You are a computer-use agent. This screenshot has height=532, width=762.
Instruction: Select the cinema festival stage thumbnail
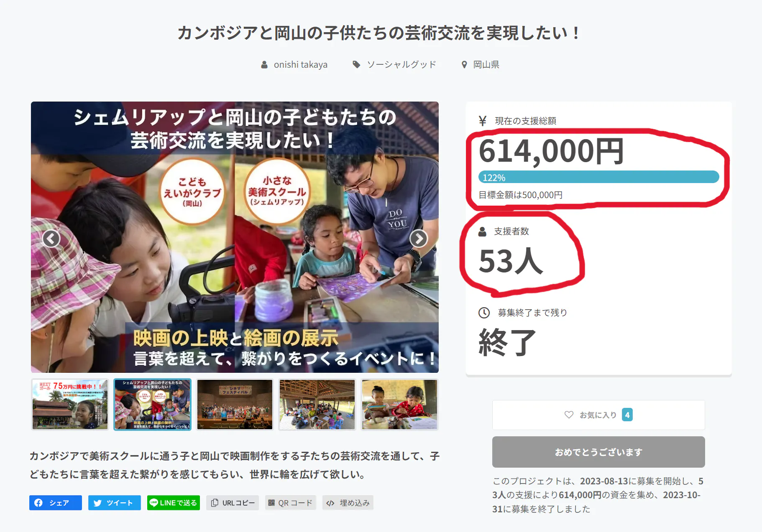tap(235, 405)
